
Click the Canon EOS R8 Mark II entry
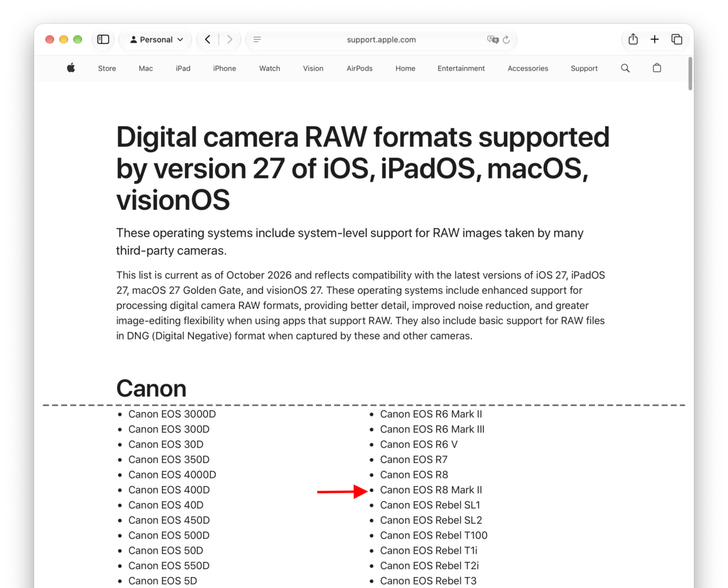click(x=431, y=490)
